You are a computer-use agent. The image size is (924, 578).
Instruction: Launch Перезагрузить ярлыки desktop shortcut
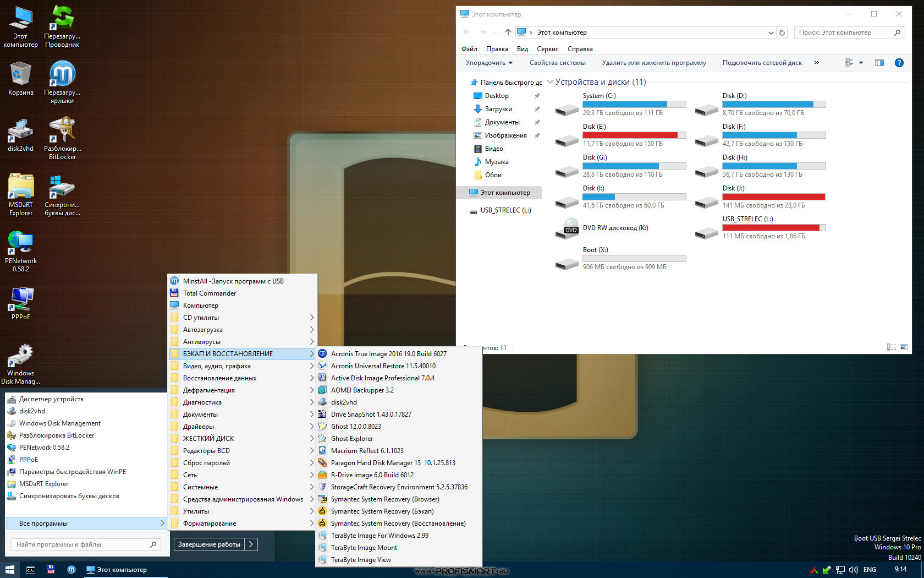[62, 83]
